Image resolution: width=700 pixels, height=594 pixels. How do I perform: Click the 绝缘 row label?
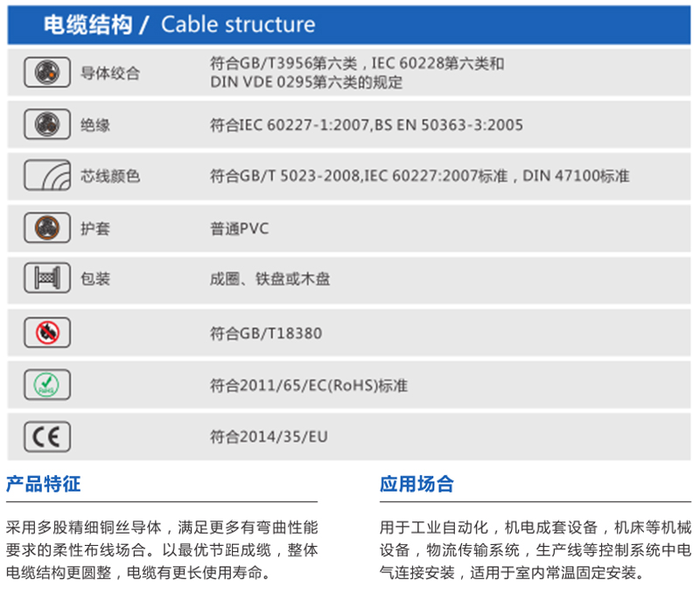pyautogui.click(x=95, y=125)
